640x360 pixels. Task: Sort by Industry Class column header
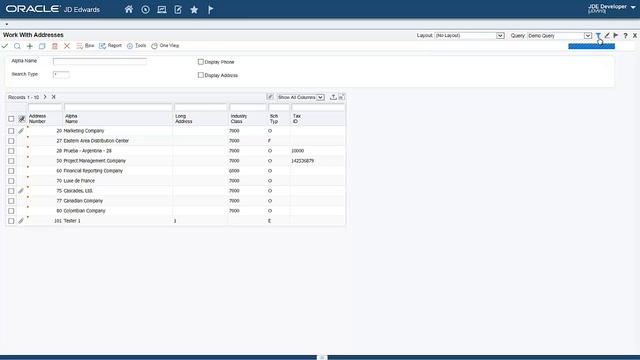(239, 119)
